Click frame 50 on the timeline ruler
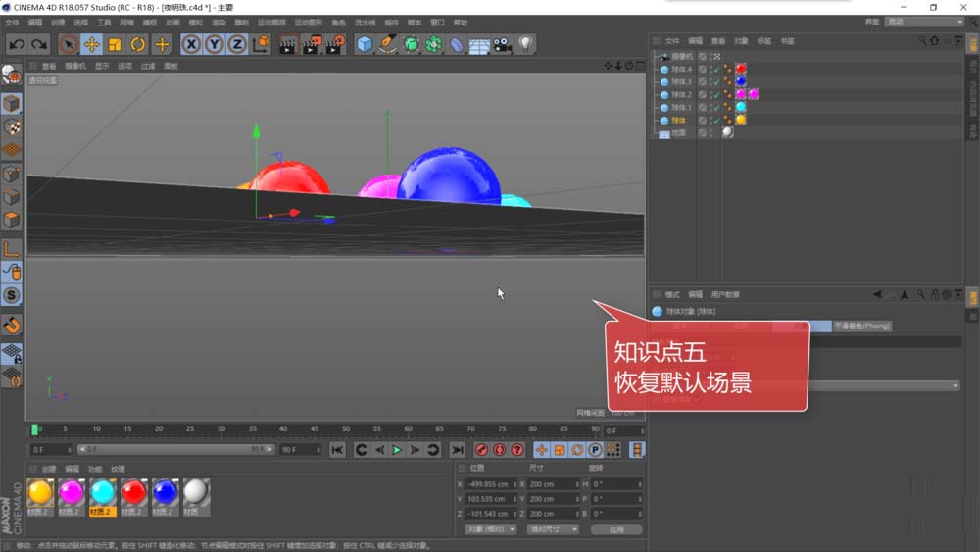 [x=346, y=428]
